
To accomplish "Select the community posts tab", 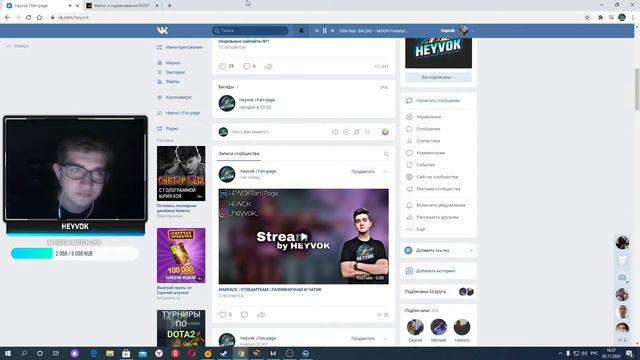I will [x=239, y=154].
